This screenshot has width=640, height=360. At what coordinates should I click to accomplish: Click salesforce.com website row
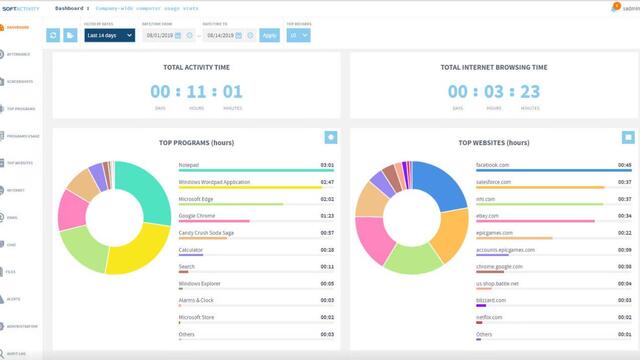point(553,183)
